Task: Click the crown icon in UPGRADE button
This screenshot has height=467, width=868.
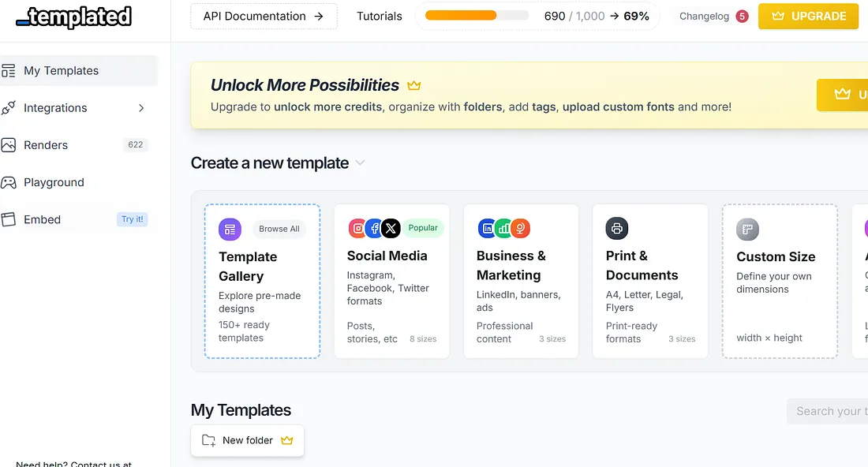Action: click(x=778, y=16)
